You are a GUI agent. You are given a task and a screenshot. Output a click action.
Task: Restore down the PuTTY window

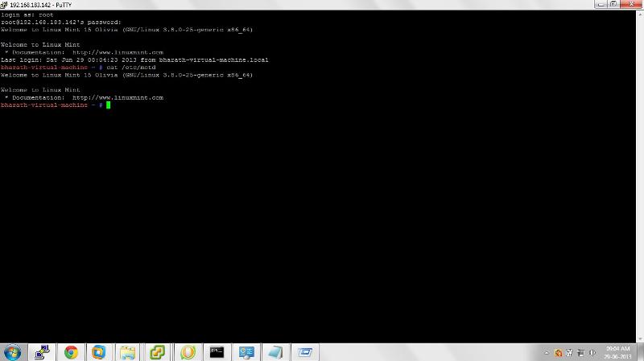tap(613, 5)
